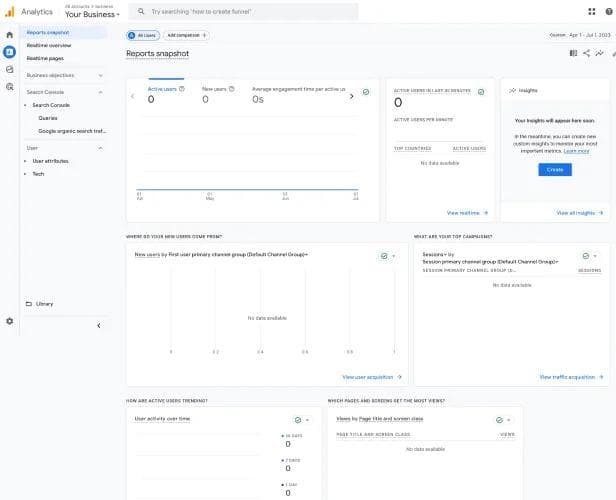The width and height of the screenshot is (616, 500).
Task: Toggle the check status on realtime card
Action: [x=481, y=92]
